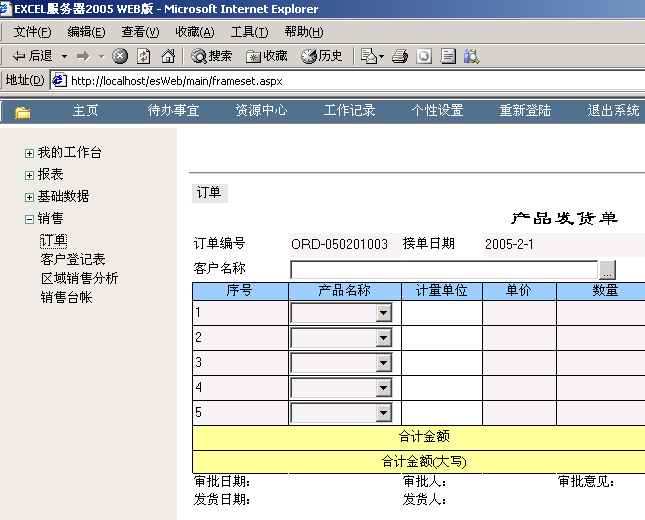Screen dimensions: 645x520
Task: Open the History (历史) toolbar button
Action: click(322, 56)
